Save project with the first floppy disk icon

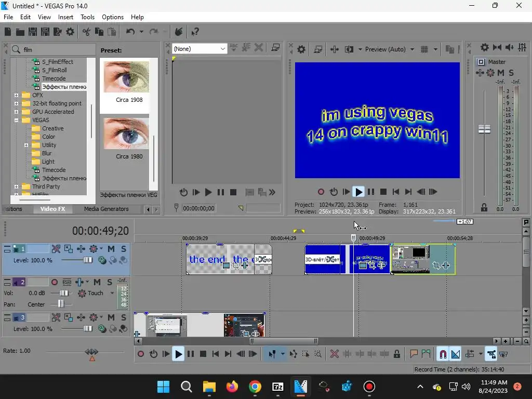pos(33,32)
